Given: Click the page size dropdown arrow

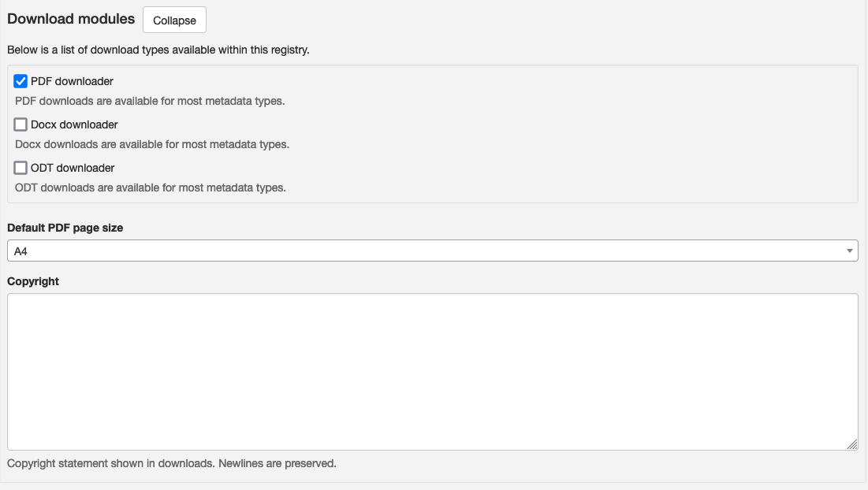Looking at the screenshot, I should point(849,251).
